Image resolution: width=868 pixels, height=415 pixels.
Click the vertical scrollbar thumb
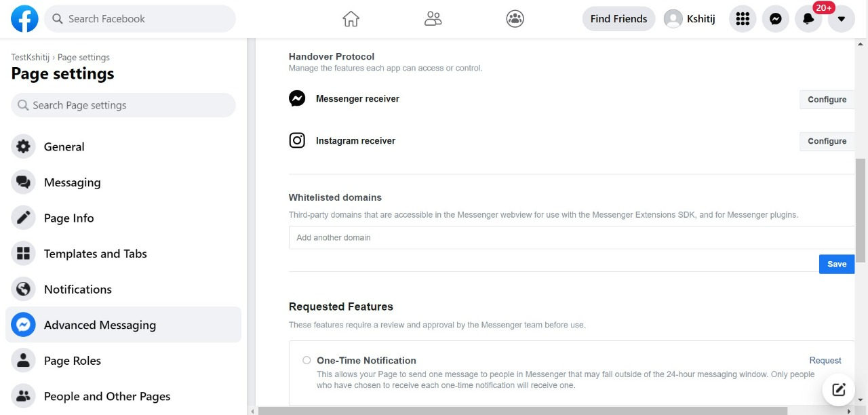pyautogui.click(x=861, y=210)
